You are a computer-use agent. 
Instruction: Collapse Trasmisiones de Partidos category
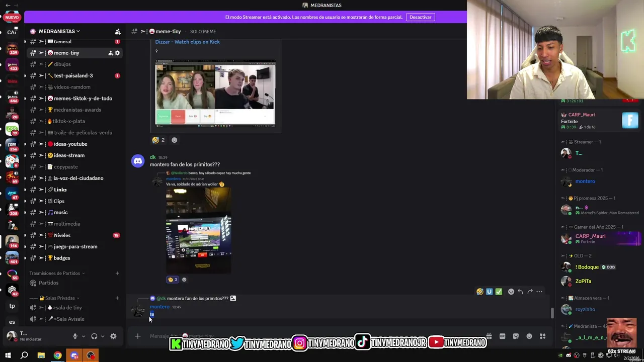[57, 273]
